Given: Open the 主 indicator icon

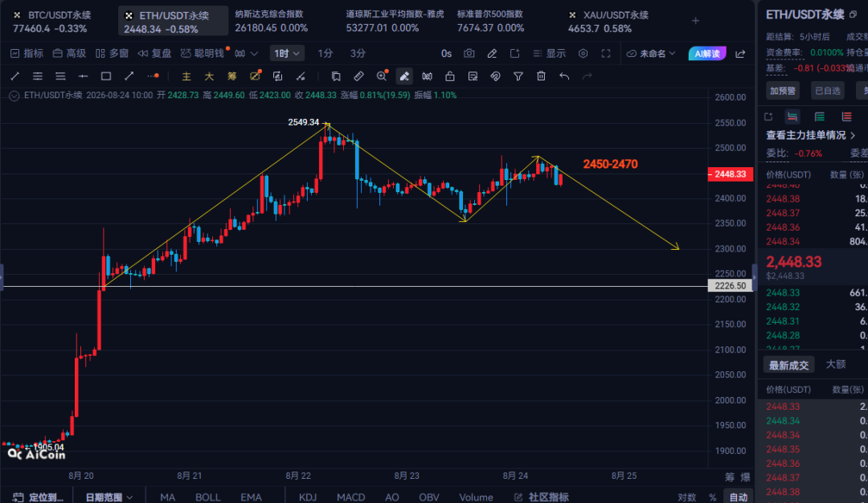Looking at the screenshot, I should coord(186,76).
